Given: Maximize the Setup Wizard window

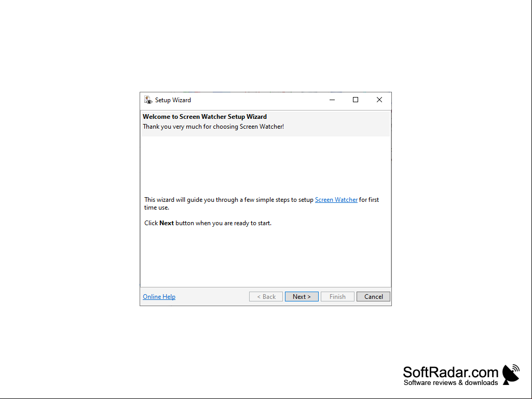Looking at the screenshot, I should (356, 100).
